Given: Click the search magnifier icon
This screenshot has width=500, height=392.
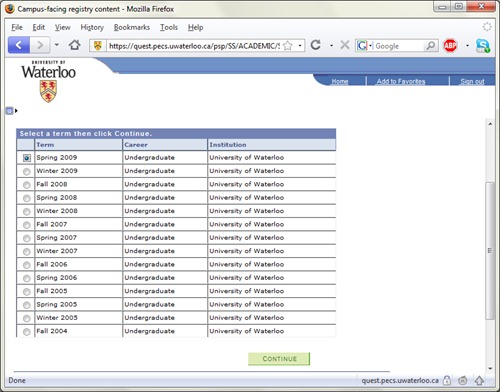Looking at the screenshot, I should [430, 45].
